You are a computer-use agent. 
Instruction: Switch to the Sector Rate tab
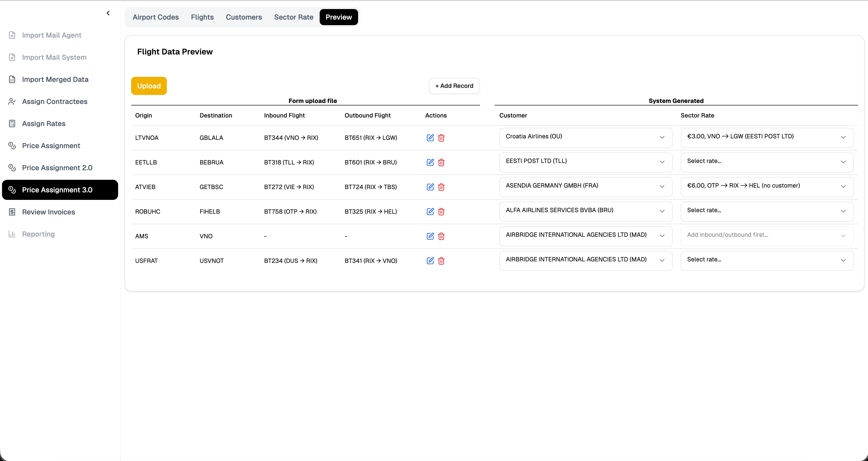(294, 17)
